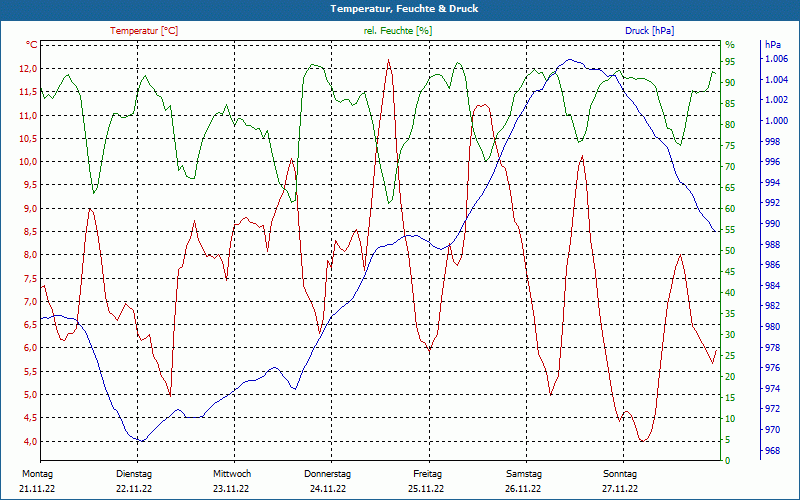Click the '70' humidity axis value
The image size is (800, 500).
click(730, 167)
